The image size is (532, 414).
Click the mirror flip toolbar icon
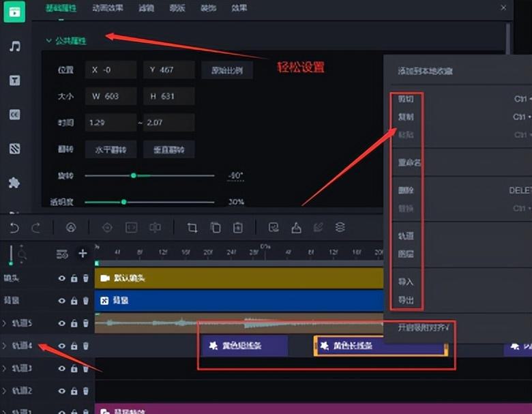(x=156, y=227)
